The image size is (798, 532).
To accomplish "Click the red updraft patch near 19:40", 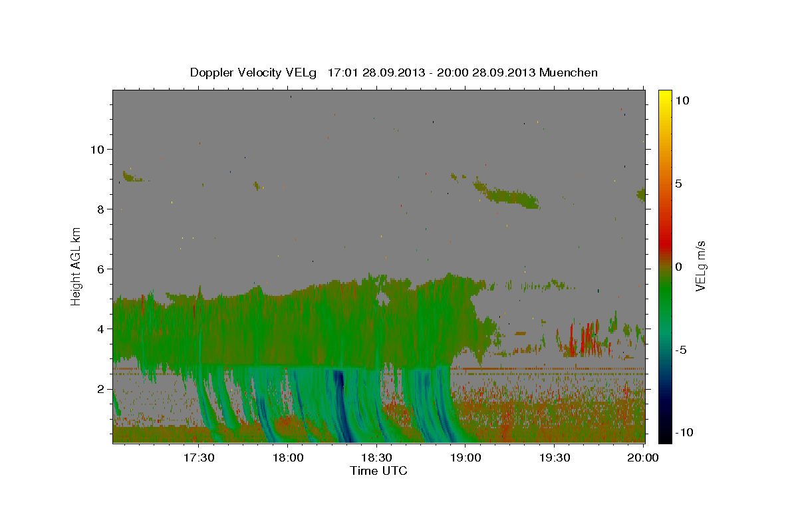I will coord(587,338).
